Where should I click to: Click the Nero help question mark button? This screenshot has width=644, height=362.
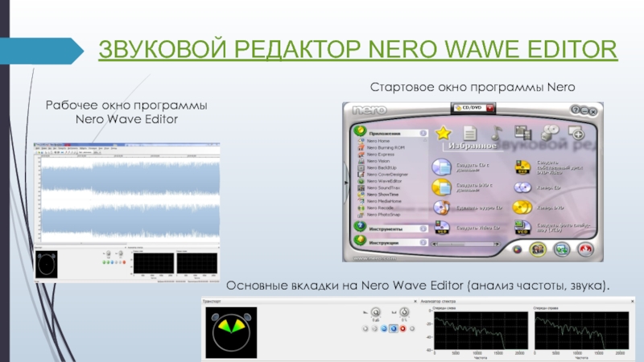(x=575, y=109)
